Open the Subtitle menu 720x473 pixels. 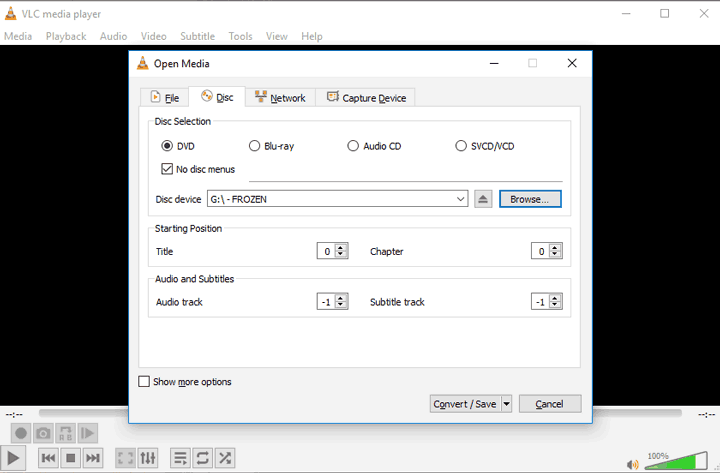click(x=197, y=36)
